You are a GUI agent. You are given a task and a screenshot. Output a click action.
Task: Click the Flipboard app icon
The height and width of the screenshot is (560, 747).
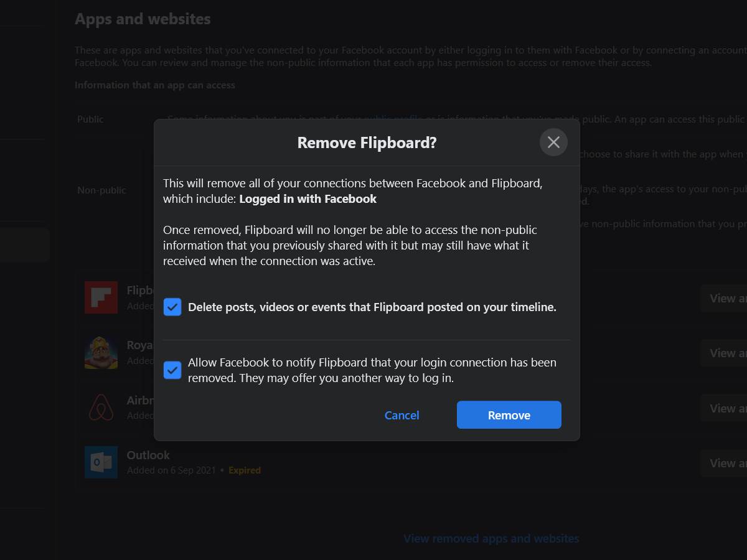(101, 297)
